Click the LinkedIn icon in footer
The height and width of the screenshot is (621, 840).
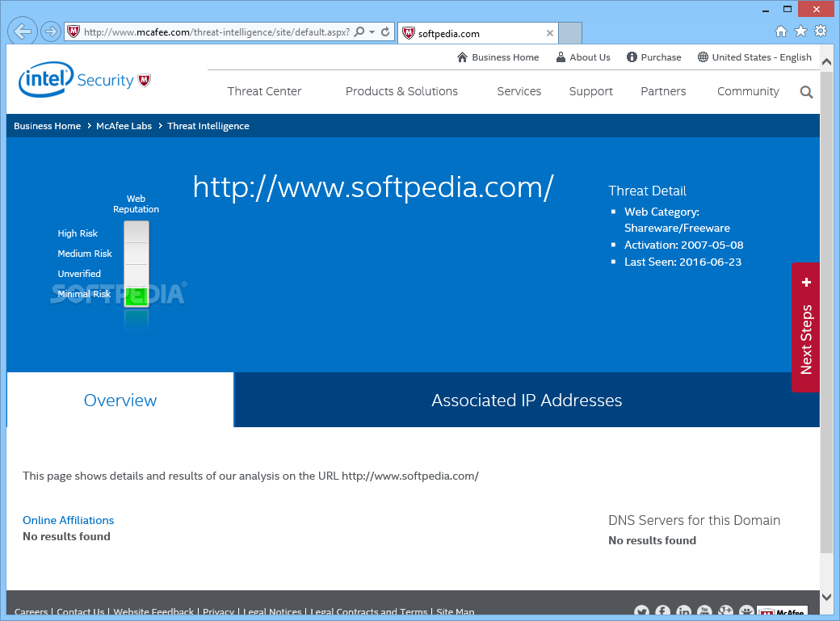click(x=683, y=611)
